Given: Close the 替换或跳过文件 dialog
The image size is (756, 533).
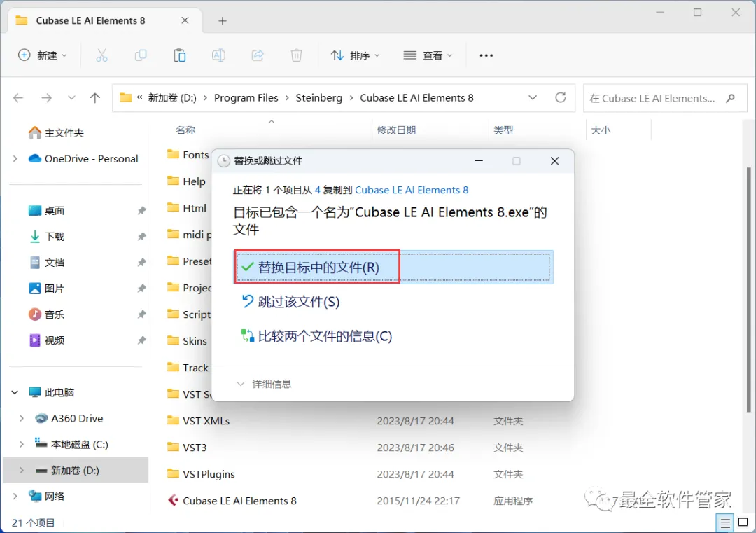Looking at the screenshot, I should click(555, 161).
